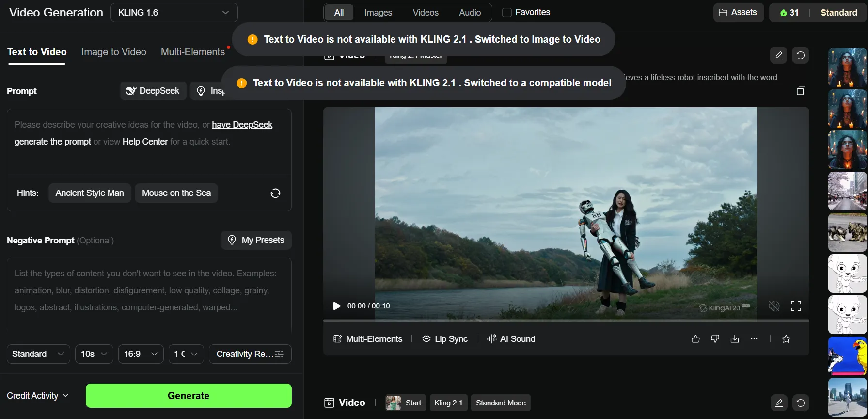Download the generated video
The image size is (868, 419).
[735, 339]
